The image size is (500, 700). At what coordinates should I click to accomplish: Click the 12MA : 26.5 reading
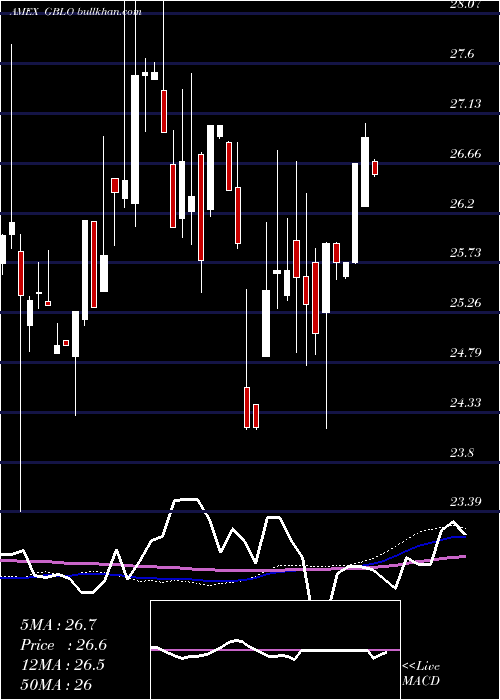[x=62, y=665]
